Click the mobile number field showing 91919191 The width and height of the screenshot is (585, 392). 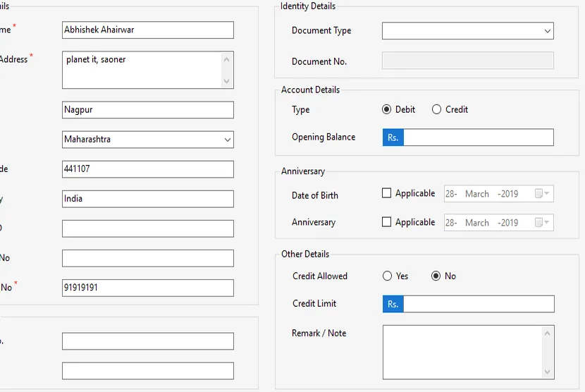pyautogui.click(x=147, y=288)
